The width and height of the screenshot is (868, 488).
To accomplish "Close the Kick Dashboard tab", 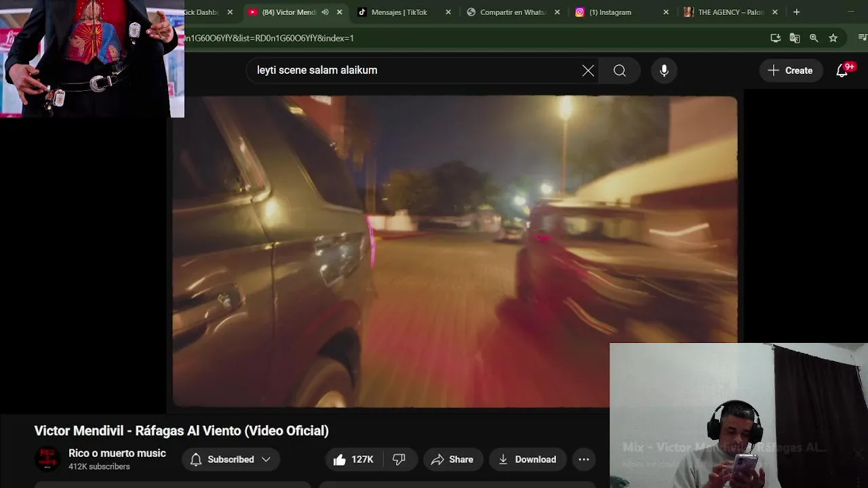I will point(230,12).
